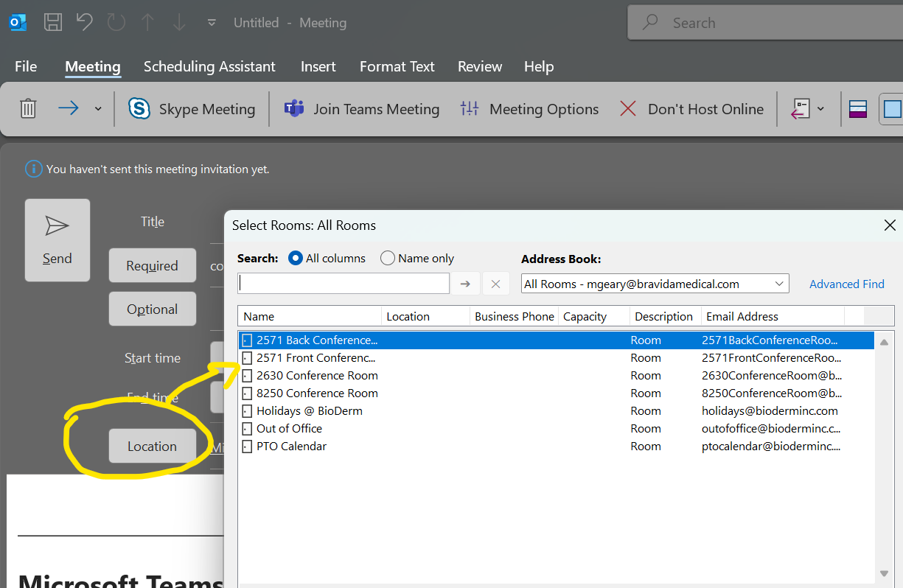Click the Join Teams Meeting icon
This screenshot has height=588, width=903.
pyautogui.click(x=294, y=109)
